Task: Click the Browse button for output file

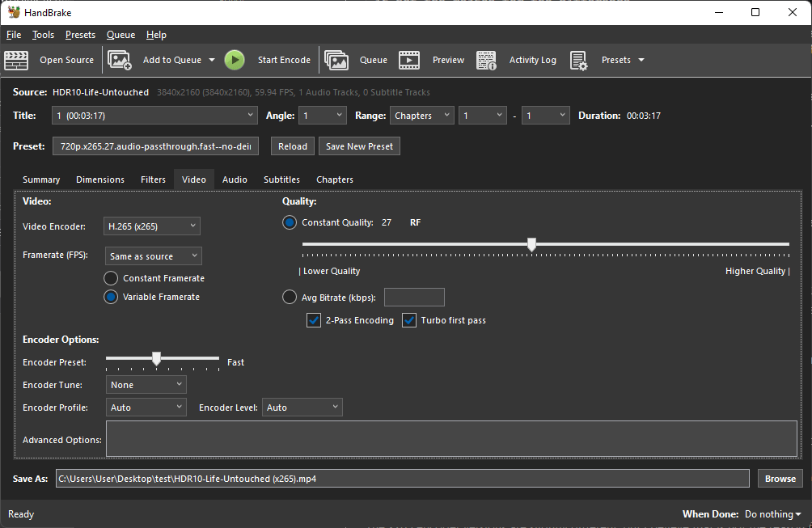Action: 779,478
